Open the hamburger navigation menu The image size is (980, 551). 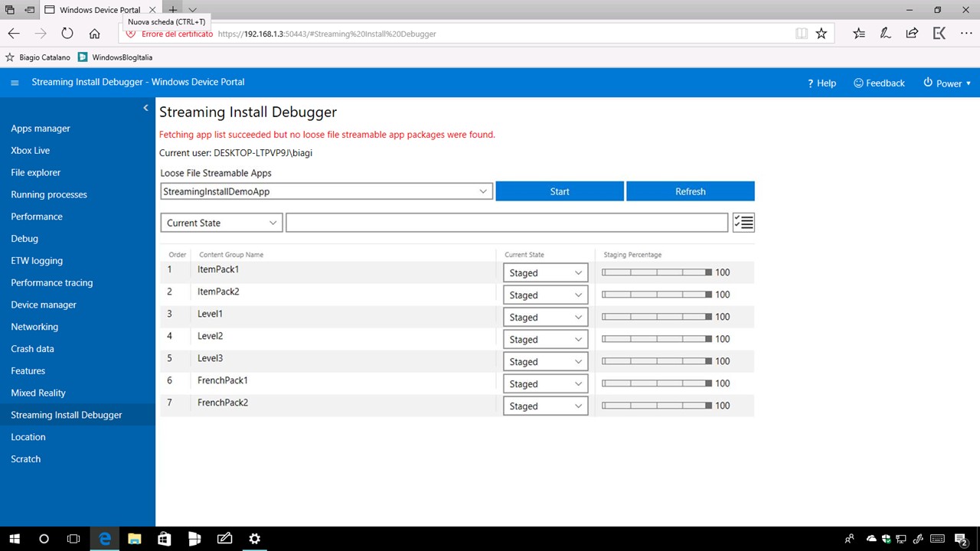click(x=15, y=83)
